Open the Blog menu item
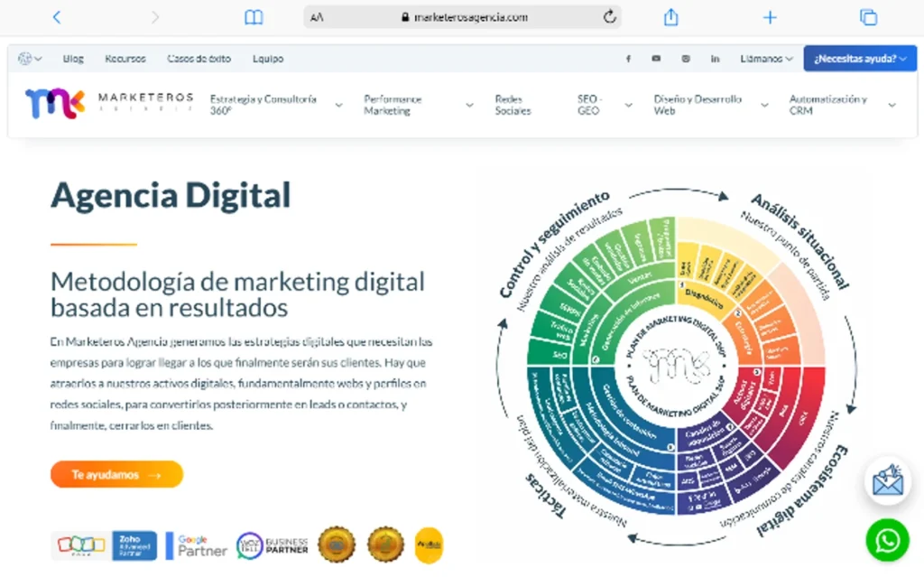This screenshot has width=924, height=577. pyautogui.click(x=73, y=59)
